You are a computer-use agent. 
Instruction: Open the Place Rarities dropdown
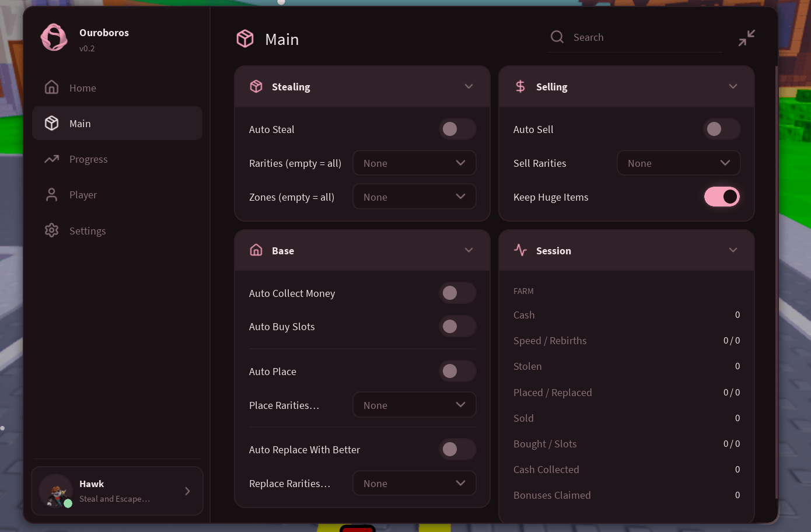(414, 405)
